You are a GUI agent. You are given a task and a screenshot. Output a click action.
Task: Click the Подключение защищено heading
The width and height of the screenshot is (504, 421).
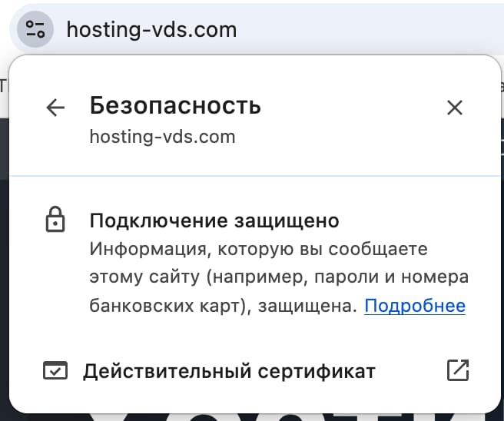(x=214, y=221)
